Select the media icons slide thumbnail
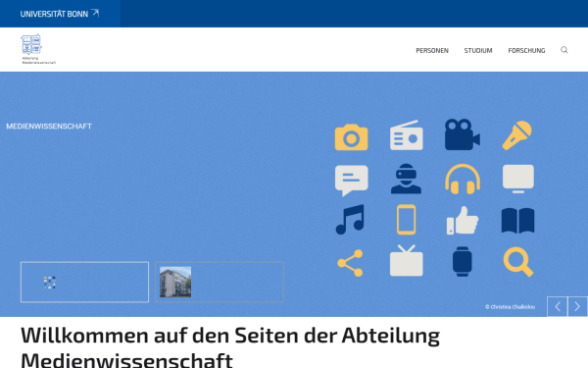This screenshot has width=588, height=368. click(x=84, y=282)
